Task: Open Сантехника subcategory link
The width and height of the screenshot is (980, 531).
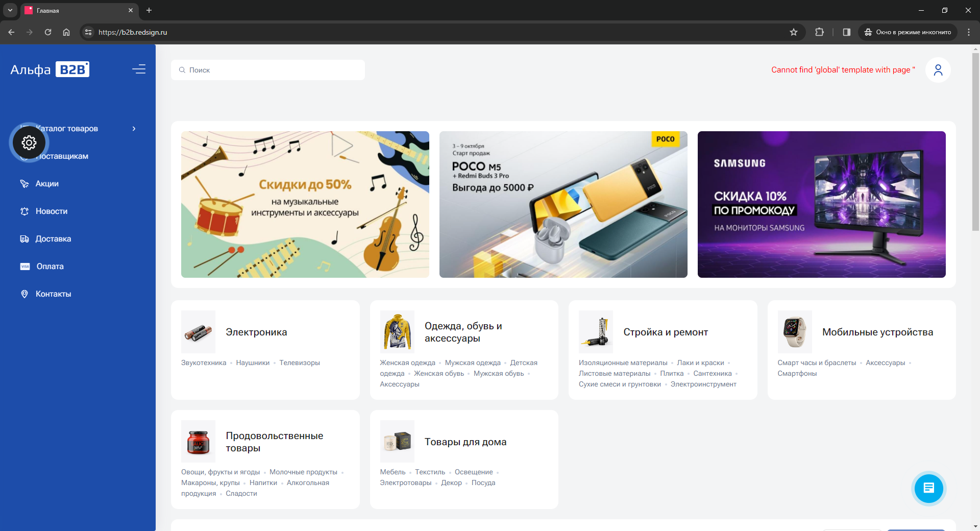Action: [713, 374]
